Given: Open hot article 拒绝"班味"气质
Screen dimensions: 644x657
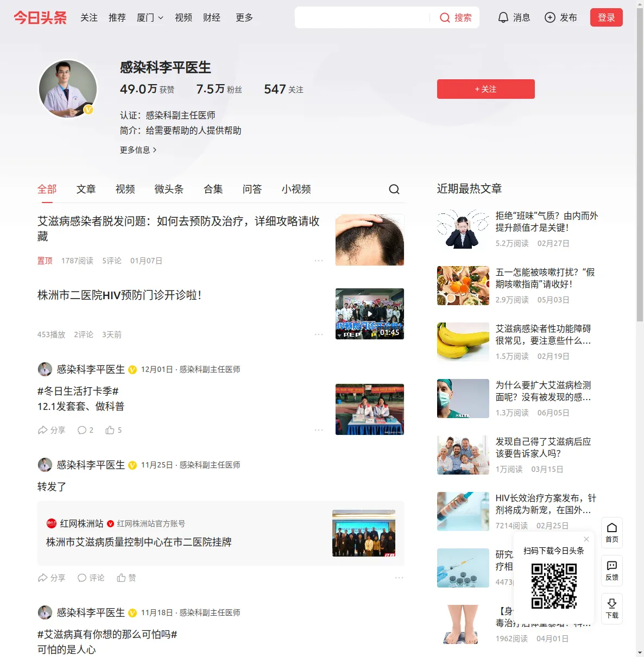Looking at the screenshot, I should point(547,222).
